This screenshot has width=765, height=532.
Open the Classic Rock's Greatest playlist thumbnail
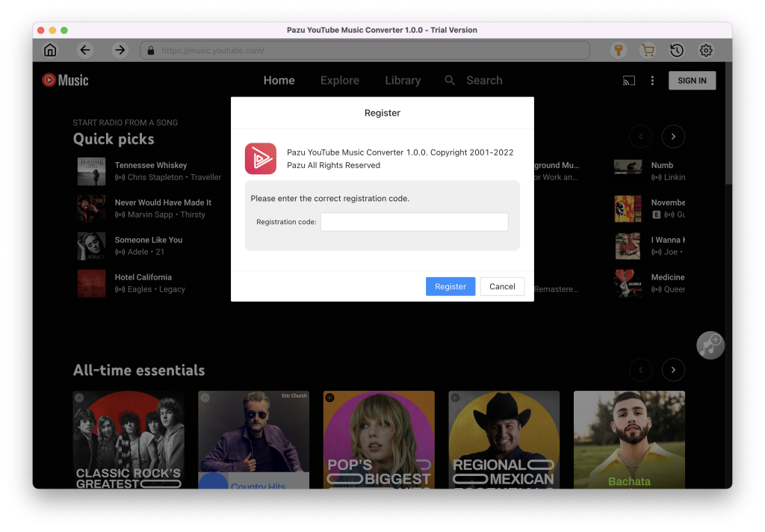(x=128, y=439)
